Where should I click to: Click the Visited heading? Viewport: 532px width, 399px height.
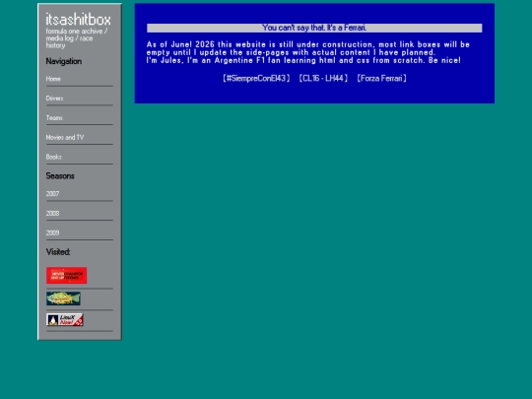pyautogui.click(x=58, y=252)
